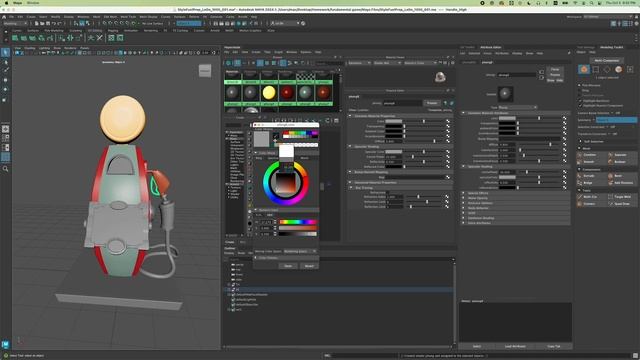640x360 pixels.
Task: Open the Shading viewport menu
Action: pos(30,48)
